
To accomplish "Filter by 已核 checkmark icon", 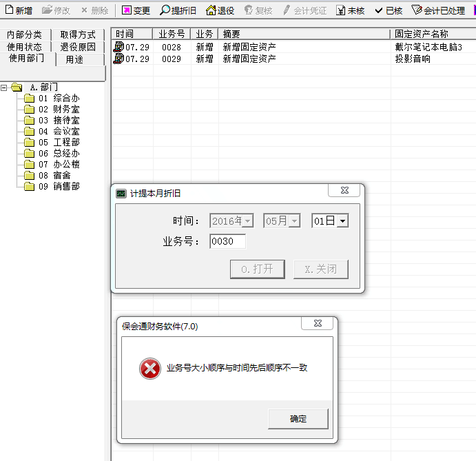I will click(379, 10).
